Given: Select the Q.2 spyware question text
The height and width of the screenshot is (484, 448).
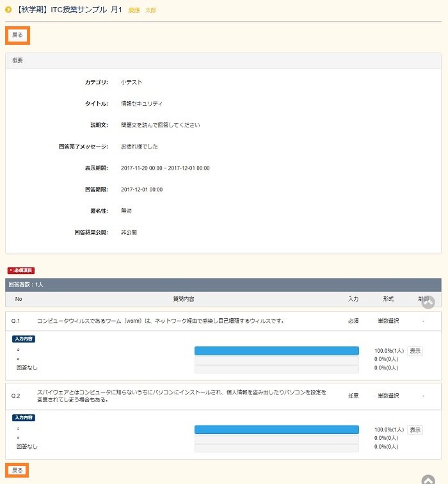Looking at the screenshot, I should (x=182, y=396).
